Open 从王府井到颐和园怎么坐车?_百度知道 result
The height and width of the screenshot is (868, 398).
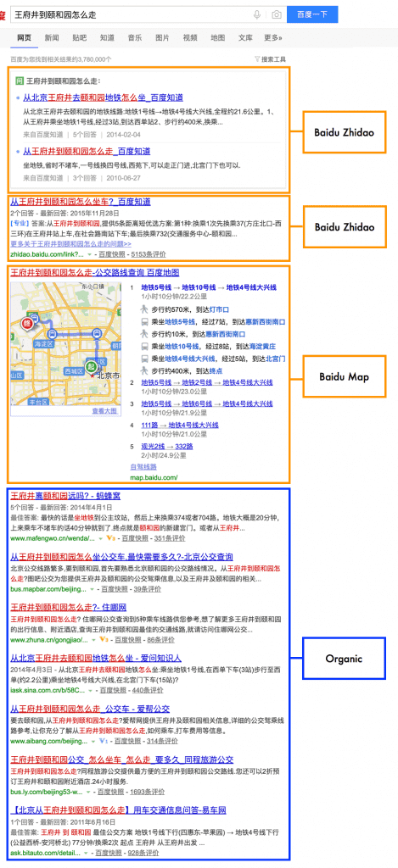point(81,202)
